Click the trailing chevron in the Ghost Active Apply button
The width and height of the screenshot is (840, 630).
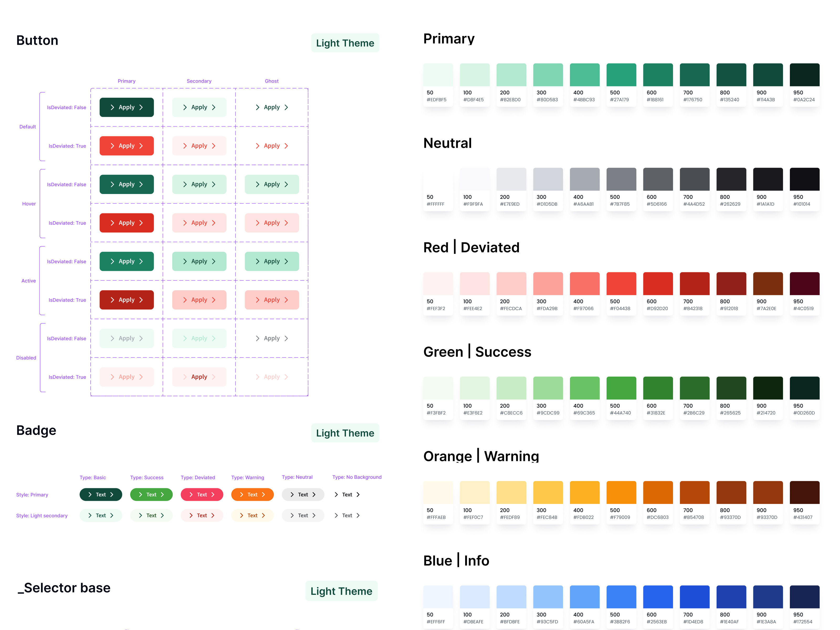(x=286, y=261)
